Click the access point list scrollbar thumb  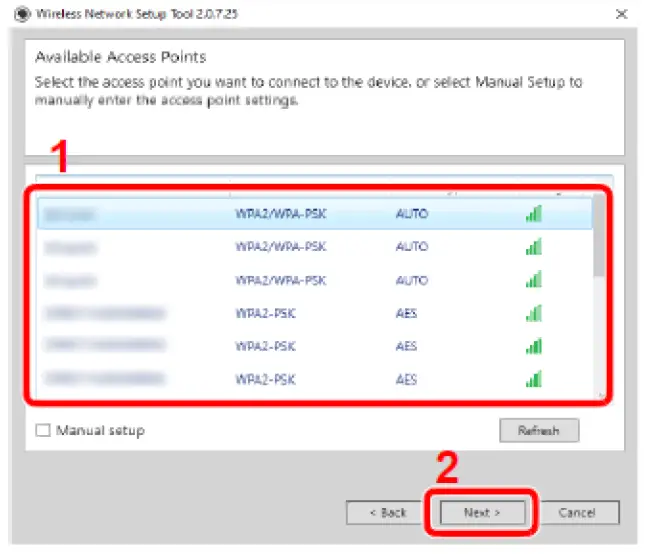(x=598, y=236)
